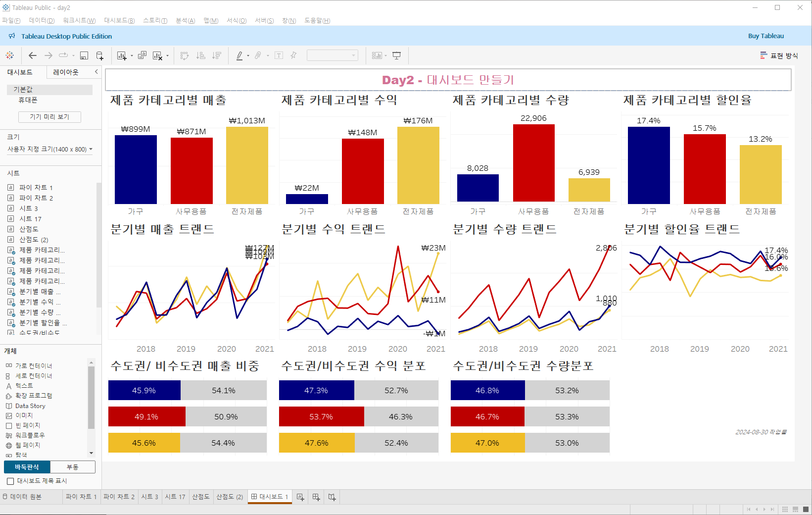Toggle the 대시보드 제목 표시 checkbox
Image resolution: width=812 pixels, height=515 pixels.
(10, 481)
